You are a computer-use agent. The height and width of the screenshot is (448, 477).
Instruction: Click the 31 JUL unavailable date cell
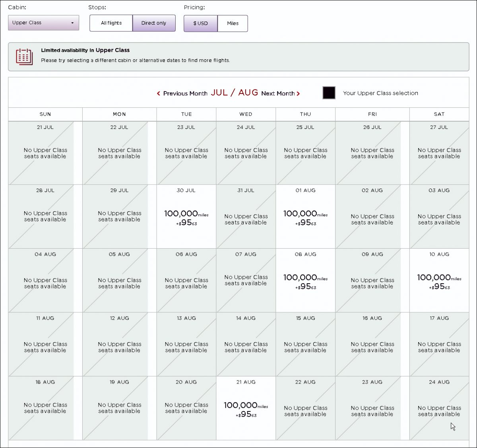[246, 217]
